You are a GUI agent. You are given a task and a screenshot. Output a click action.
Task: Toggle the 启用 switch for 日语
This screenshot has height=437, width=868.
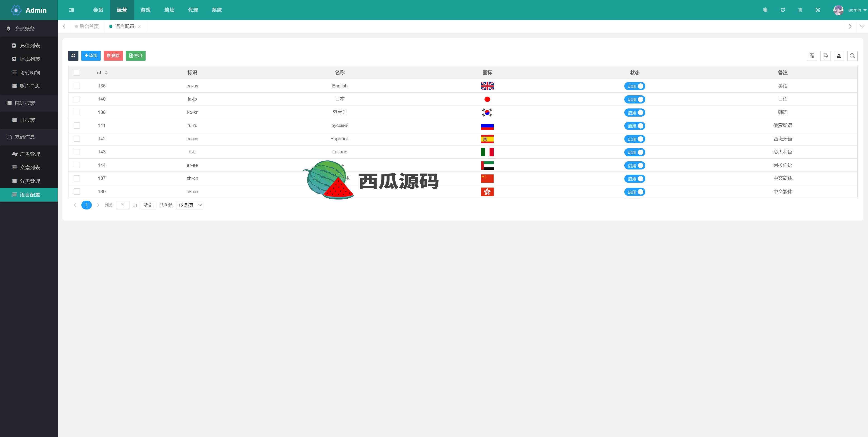point(634,99)
